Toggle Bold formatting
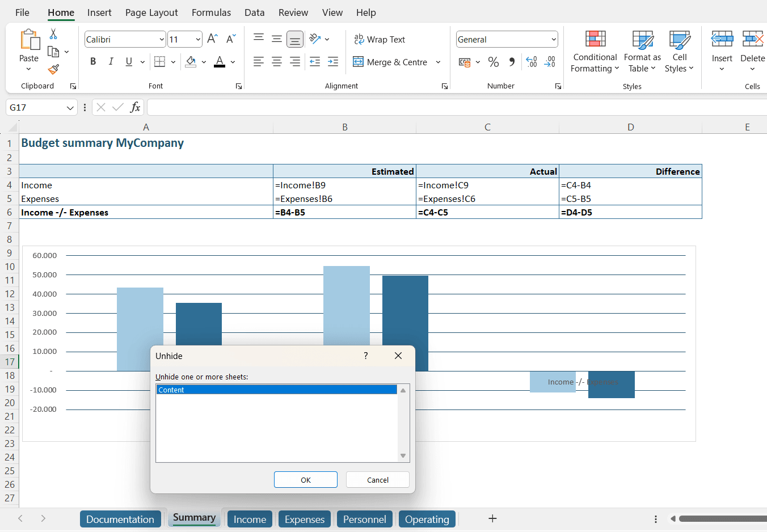The image size is (767, 532). point(93,62)
